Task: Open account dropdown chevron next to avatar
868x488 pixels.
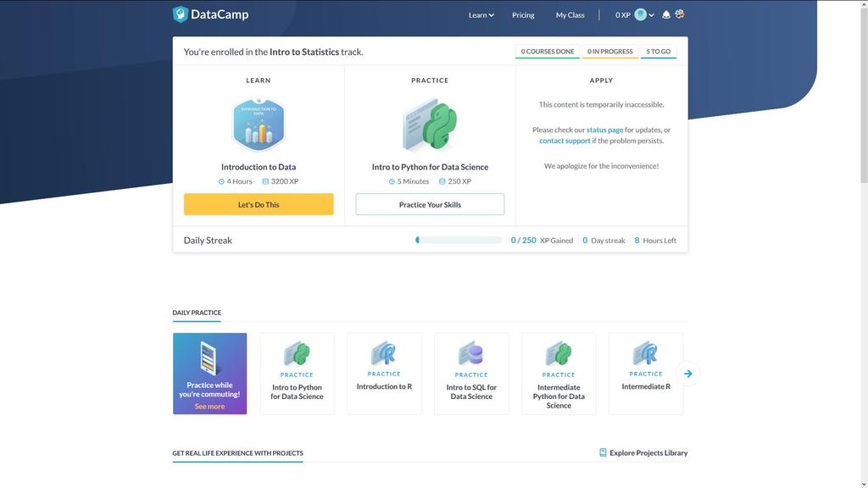Action: tap(652, 15)
